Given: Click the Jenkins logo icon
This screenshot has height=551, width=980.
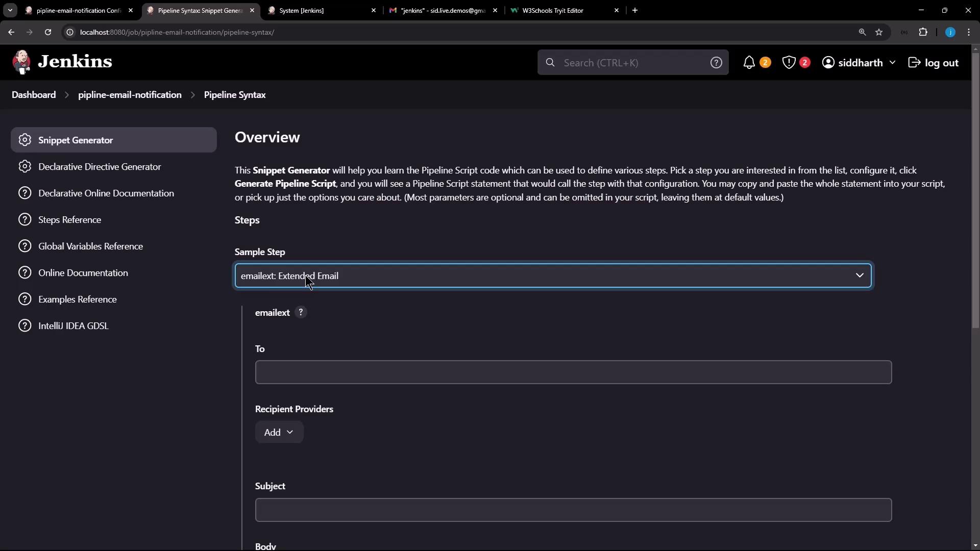Looking at the screenshot, I should pos(21,62).
